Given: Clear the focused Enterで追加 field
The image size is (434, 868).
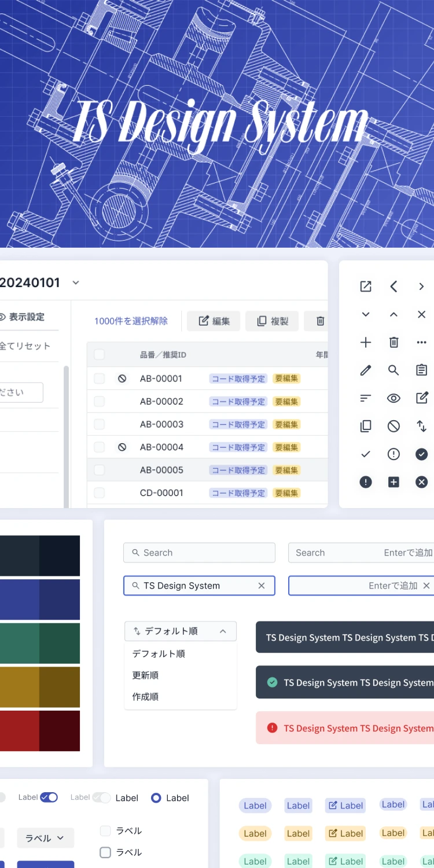Looking at the screenshot, I should 426,586.
